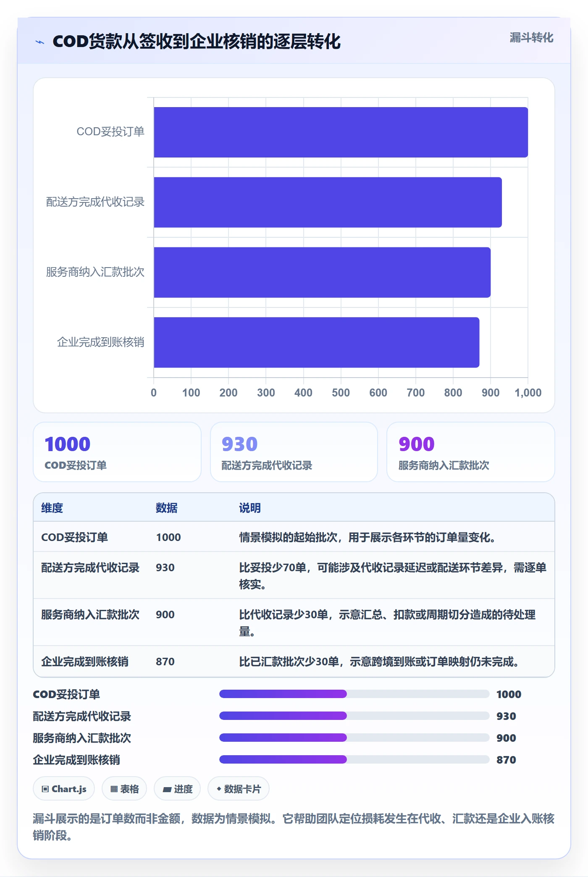The width and height of the screenshot is (588, 877).
Task: Click the COD妥投订单 chart bar
Action: [x=341, y=132]
